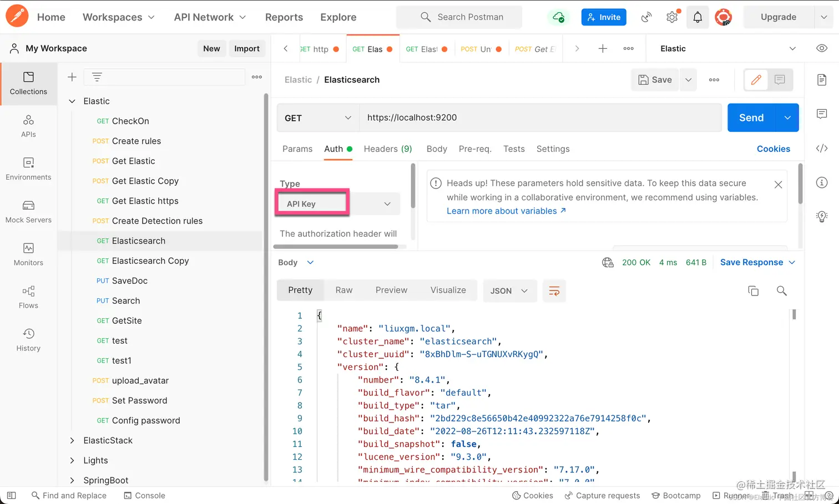Open the Flows sidebar panel
839x504 pixels.
(x=28, y=297)
